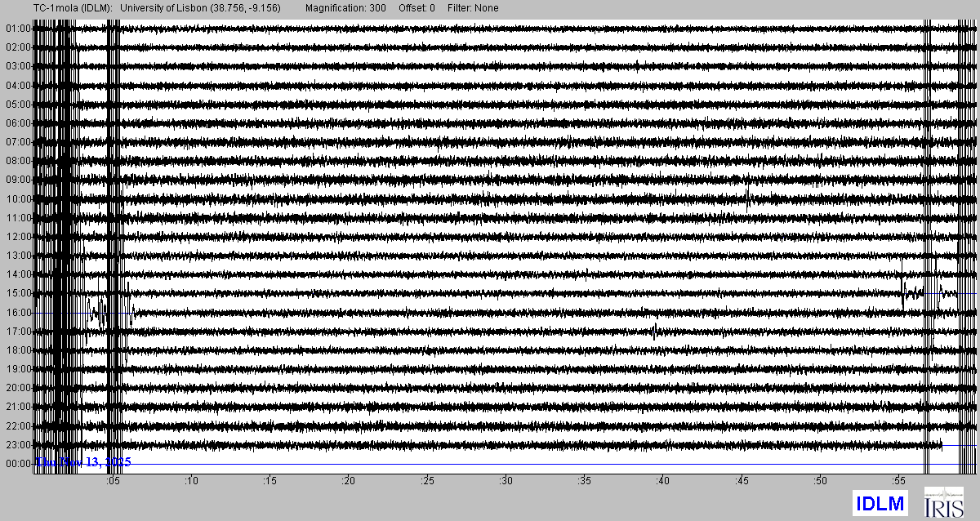Click the blue Nov 13, 2025 date label
This screenshot has height=521, width=980.
coord(84,463)
